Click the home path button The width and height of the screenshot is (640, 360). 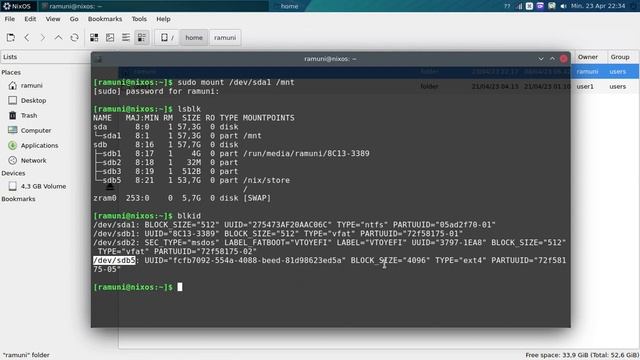click(194, 38)
